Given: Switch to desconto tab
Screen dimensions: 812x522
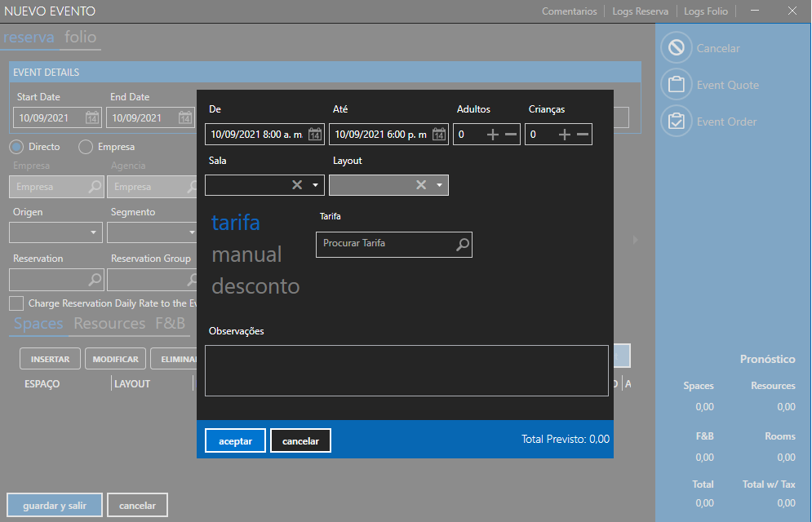Looking at the screenshot, I should coord(255,286).
